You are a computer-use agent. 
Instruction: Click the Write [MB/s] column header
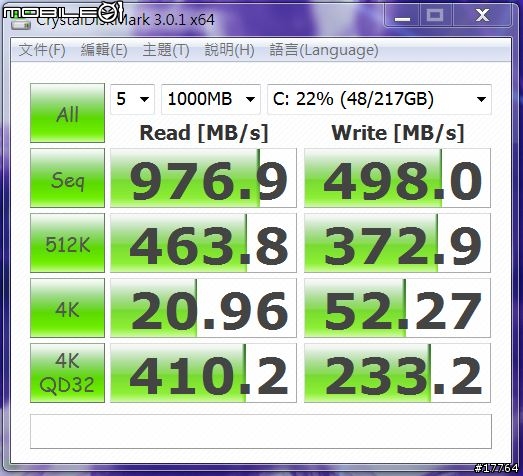[398, 133]
